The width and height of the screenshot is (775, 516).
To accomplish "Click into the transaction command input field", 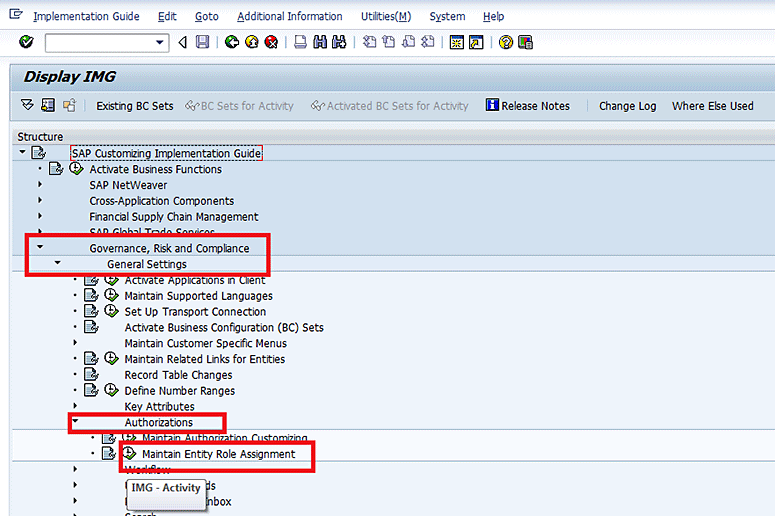I will point(98,42).
